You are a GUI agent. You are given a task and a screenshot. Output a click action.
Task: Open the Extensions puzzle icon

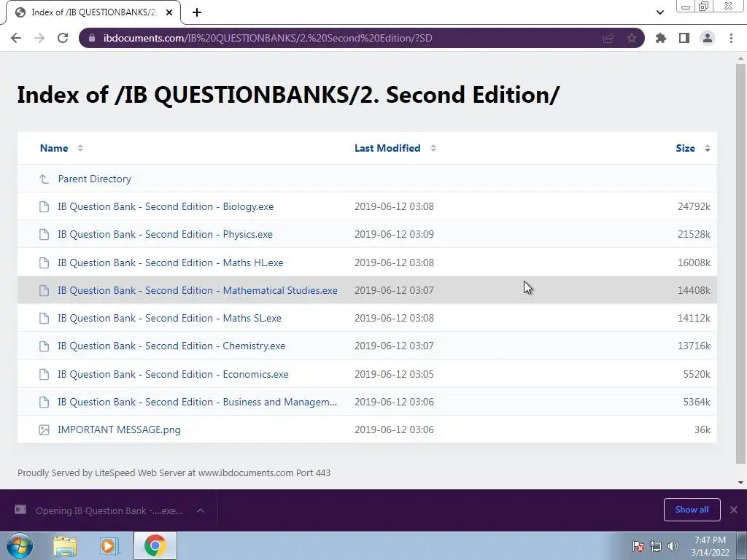[x=661, y=38]
